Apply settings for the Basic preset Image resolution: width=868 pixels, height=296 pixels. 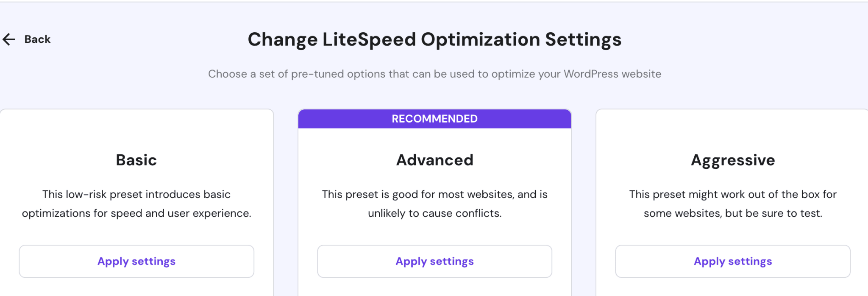click(136, 261)
